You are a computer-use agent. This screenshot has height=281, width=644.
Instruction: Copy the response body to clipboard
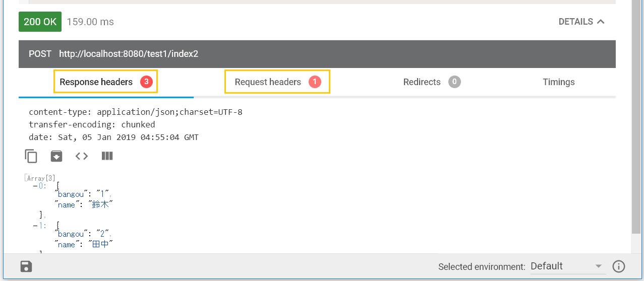tap(31, 156)
